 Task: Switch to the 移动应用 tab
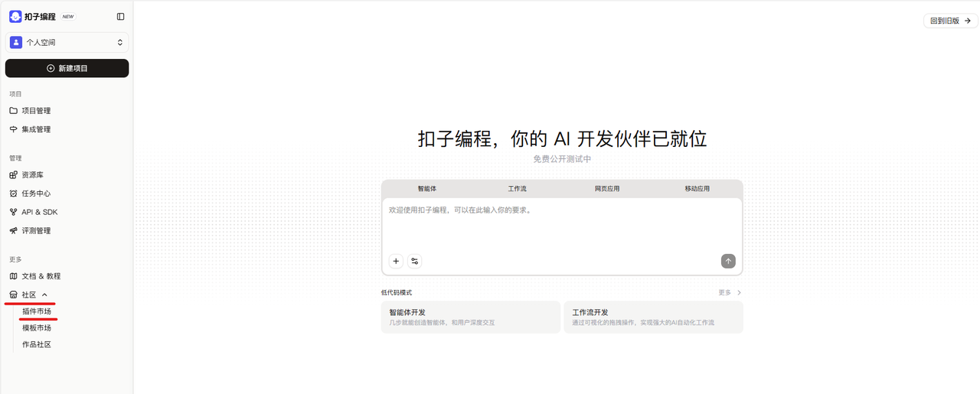tap(697, 188)
